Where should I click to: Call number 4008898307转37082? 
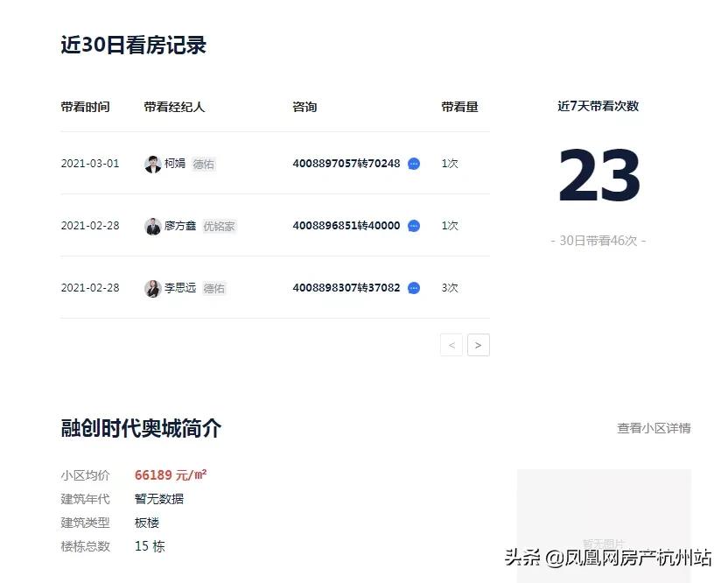pyautogui.click(x=346, y=287)
